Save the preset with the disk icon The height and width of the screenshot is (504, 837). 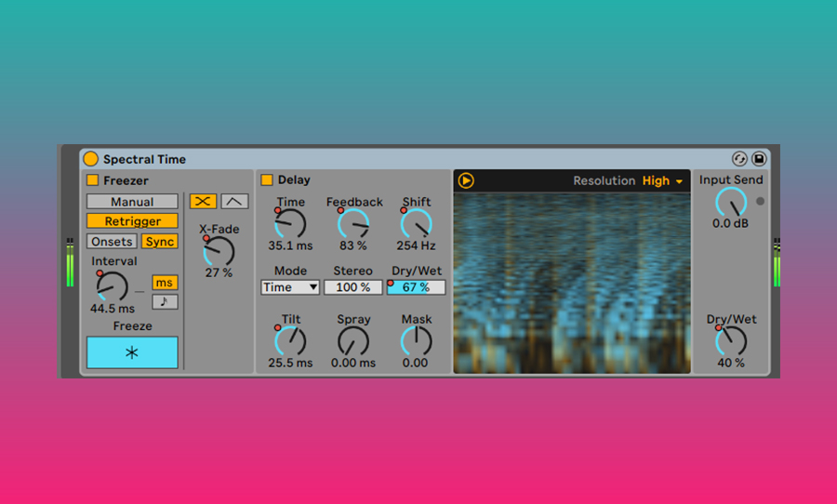759,159
